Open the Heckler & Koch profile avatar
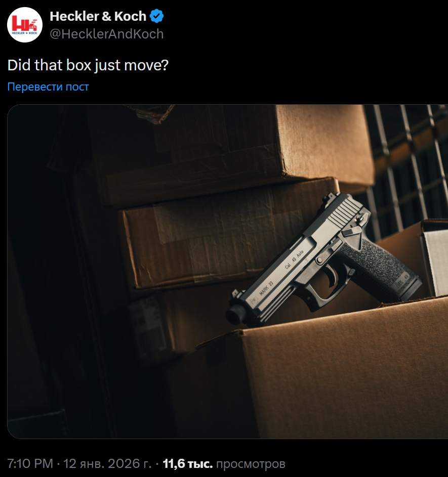 point(25,25)
